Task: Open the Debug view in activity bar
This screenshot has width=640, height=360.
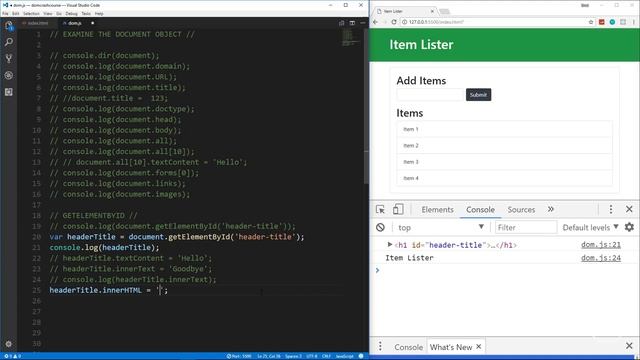Action: coord(9,76)
